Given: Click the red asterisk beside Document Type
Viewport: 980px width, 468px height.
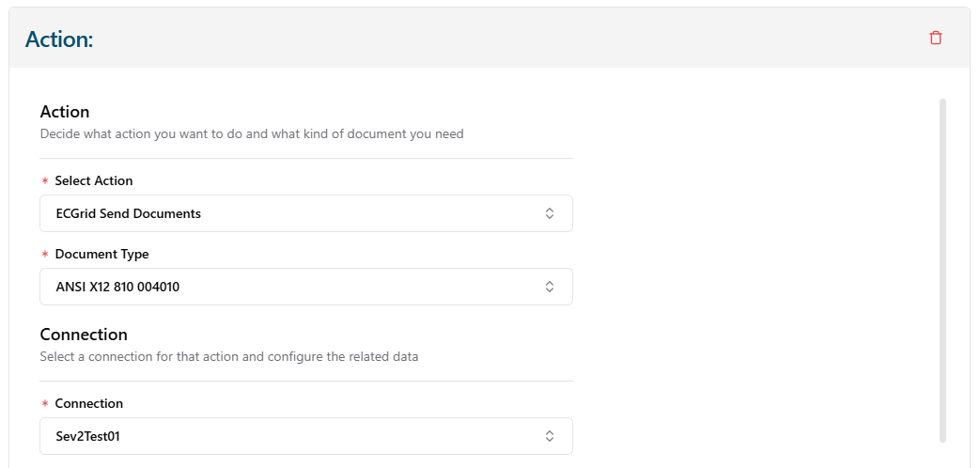Looking at the screenshot, I should click(45, 255).
